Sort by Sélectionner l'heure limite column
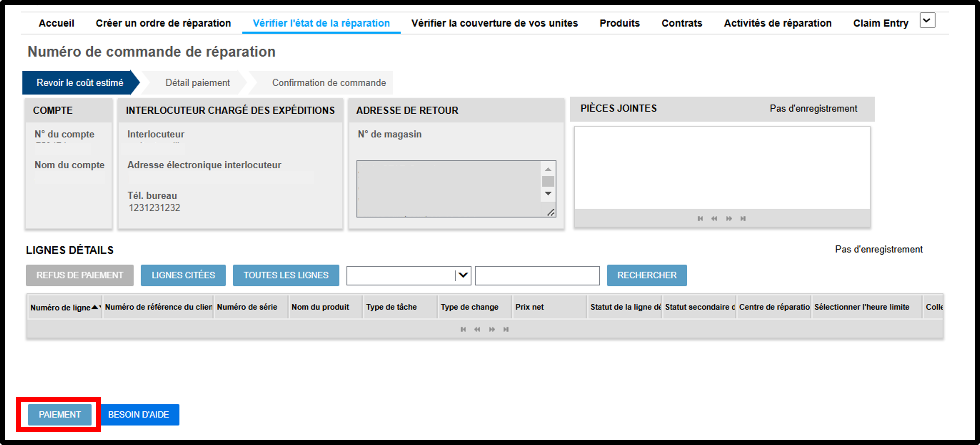Screen dimensions: 980x445 click(867, 307)
